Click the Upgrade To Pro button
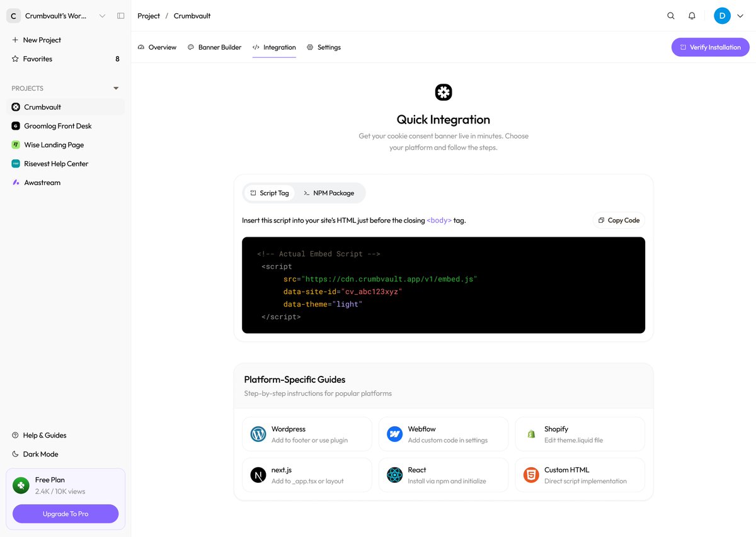756x537 pixels. tap(66, 514)
